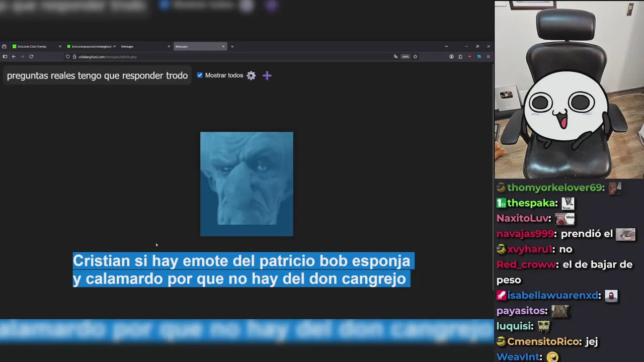Open the browser hamburger menu
Viewport: 644px width, 362px height.
coord(488,56)
